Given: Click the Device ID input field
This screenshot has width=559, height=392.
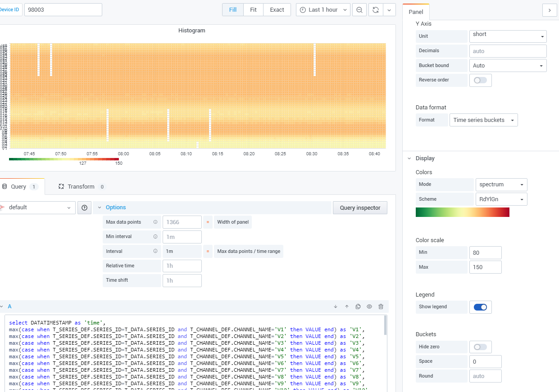Looking at the screenshot, I should point(63,9).
